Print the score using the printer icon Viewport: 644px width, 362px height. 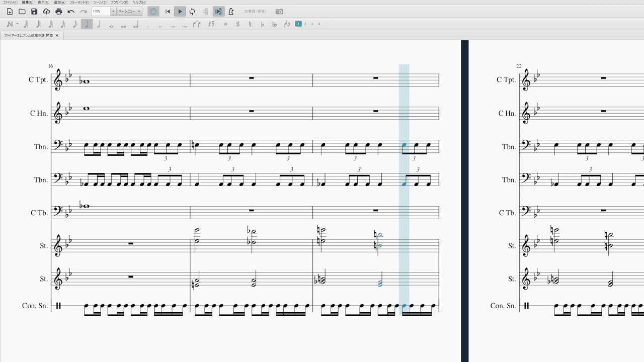[x=59, y=12]
